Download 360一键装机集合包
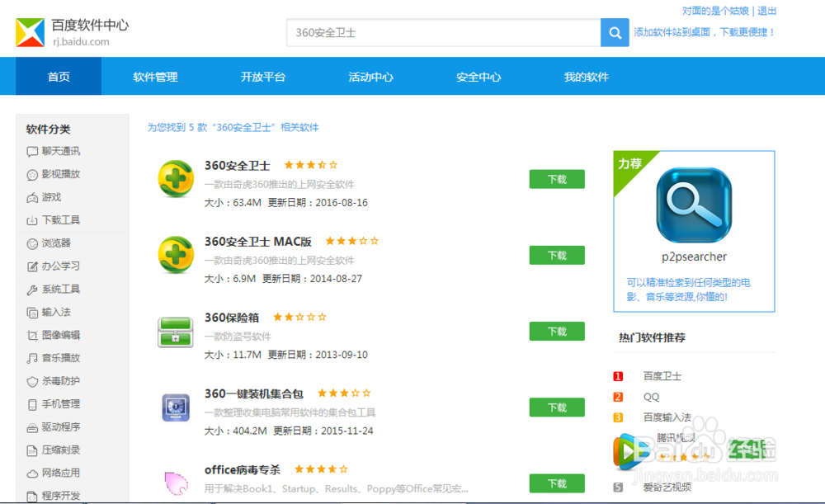 coord(557,407)
